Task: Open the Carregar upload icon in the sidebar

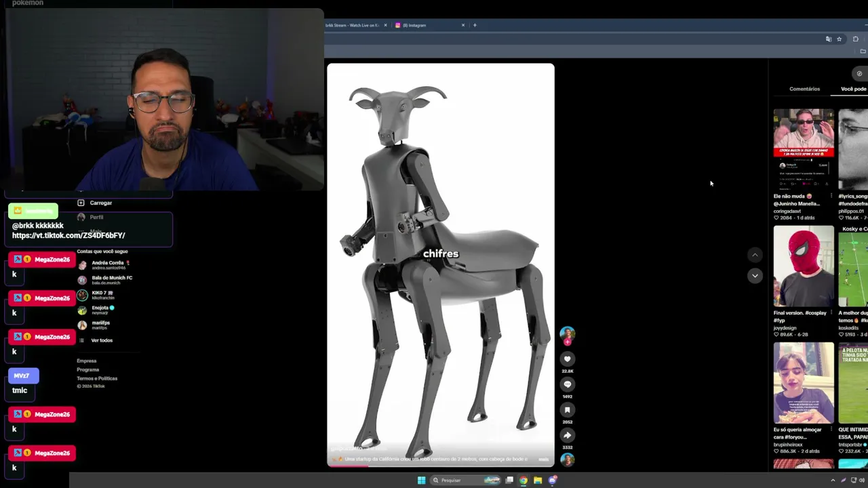Action: point(81,203)
